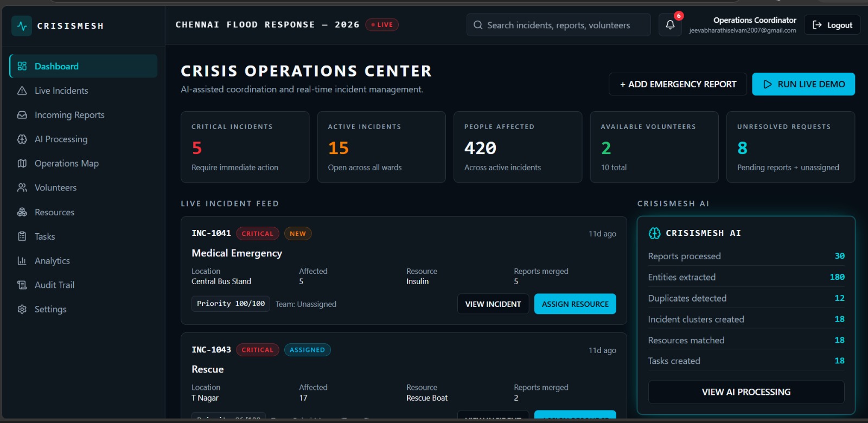The width and height of the screenshot is (868, 423).
Task: Click the Central Bus Stand location
Action: click(221, 281)
